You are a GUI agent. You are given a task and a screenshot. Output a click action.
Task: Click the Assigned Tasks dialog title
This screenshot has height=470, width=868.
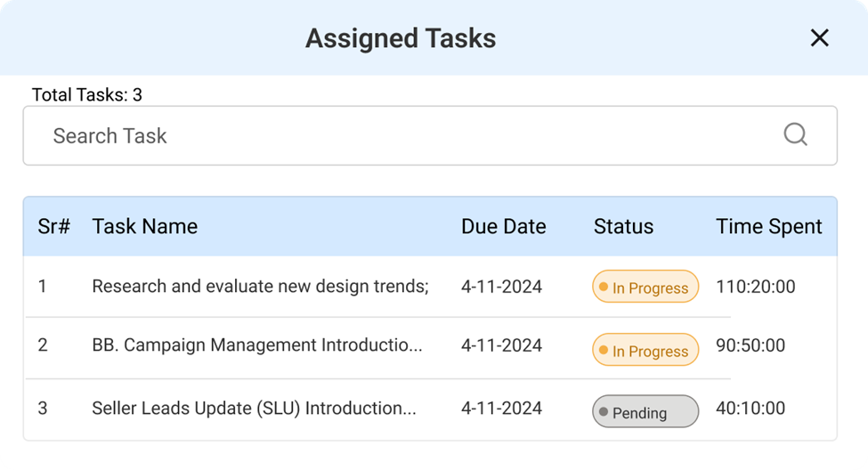click(x=401, y=38)
